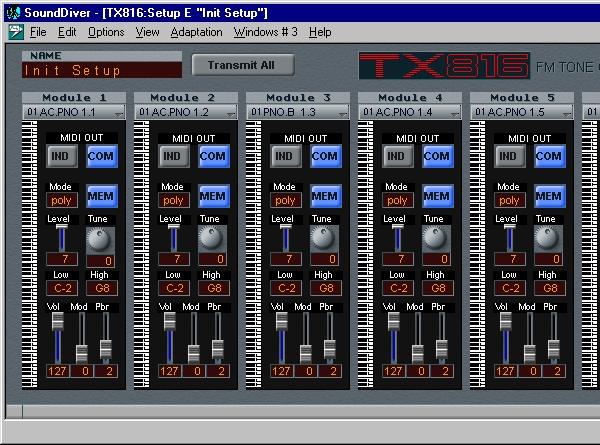Viewport: 600px width, 445px height.
Task: Enable IND MIDI out on Module 5
Action: point(510,156)
